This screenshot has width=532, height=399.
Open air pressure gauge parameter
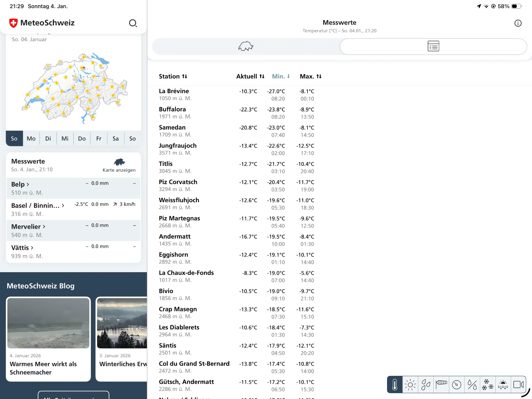pos(457,384)
